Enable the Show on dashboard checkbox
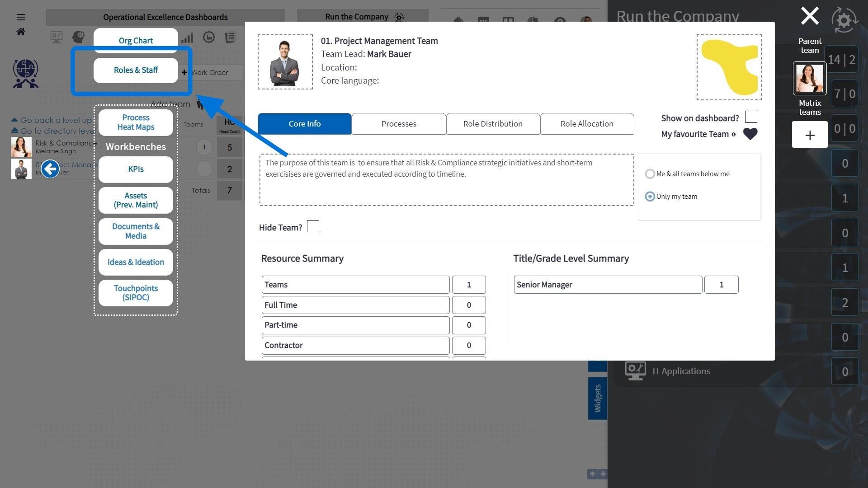868x488 pixels. pos(751,117)
